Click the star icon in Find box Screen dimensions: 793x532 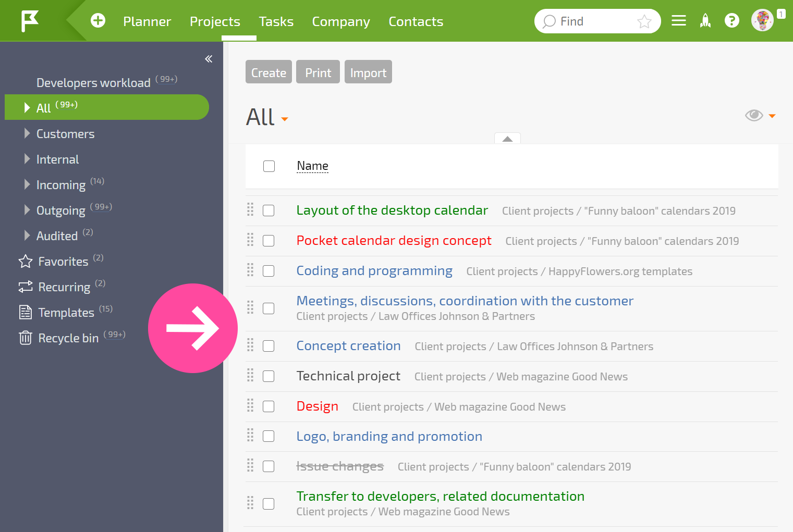(x=644, y=21)
